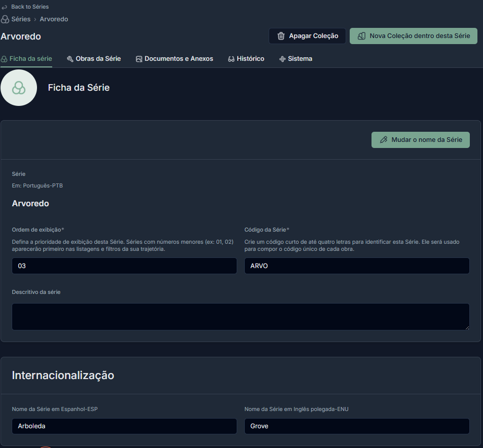Open the Obras da Série tab
Screen dimensions: 483x448
[94, 59]
